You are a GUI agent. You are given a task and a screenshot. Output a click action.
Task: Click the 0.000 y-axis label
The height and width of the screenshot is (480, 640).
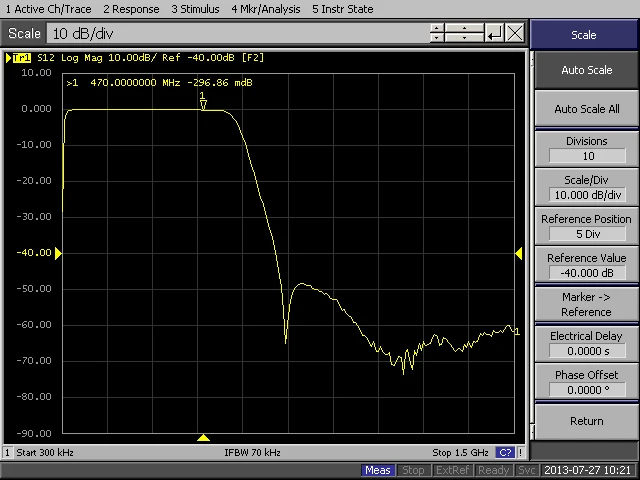(x=36, y=109)
